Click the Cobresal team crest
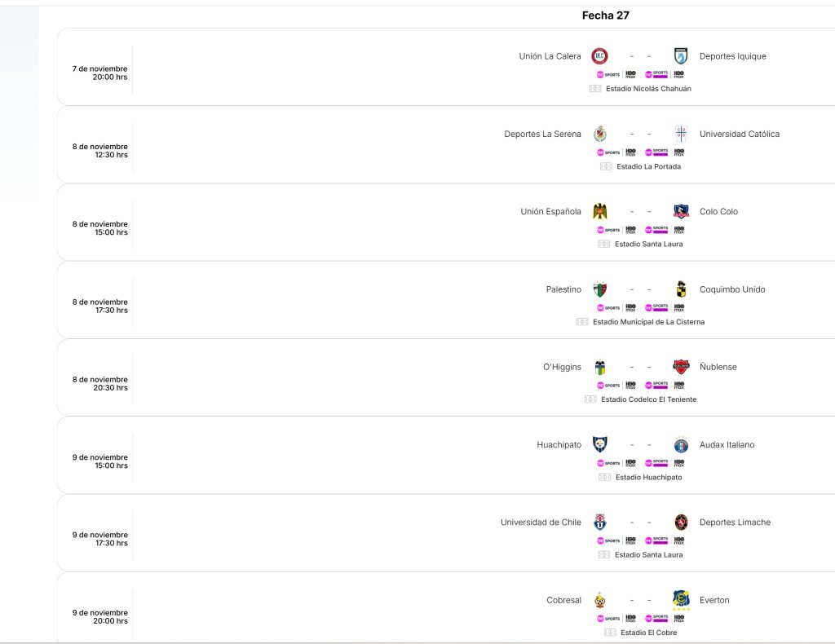The width and height of the screenshot is (835, 644). (599, 600)
